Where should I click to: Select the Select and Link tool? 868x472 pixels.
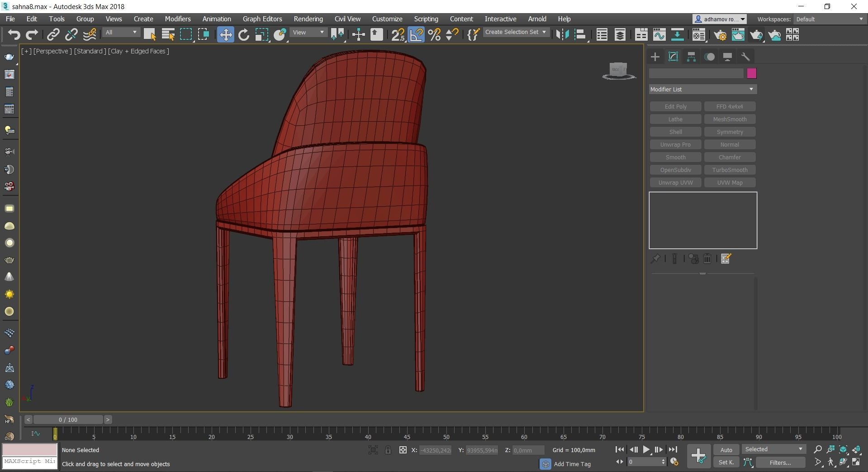click(53, 35)
